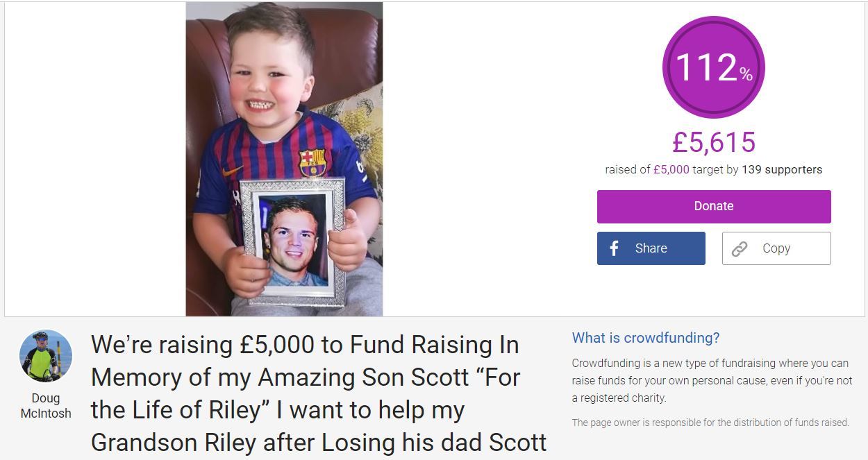Viewport: 868px width, 460px height.
Task: Click the 112% progress circle
Action: (713, 67)
